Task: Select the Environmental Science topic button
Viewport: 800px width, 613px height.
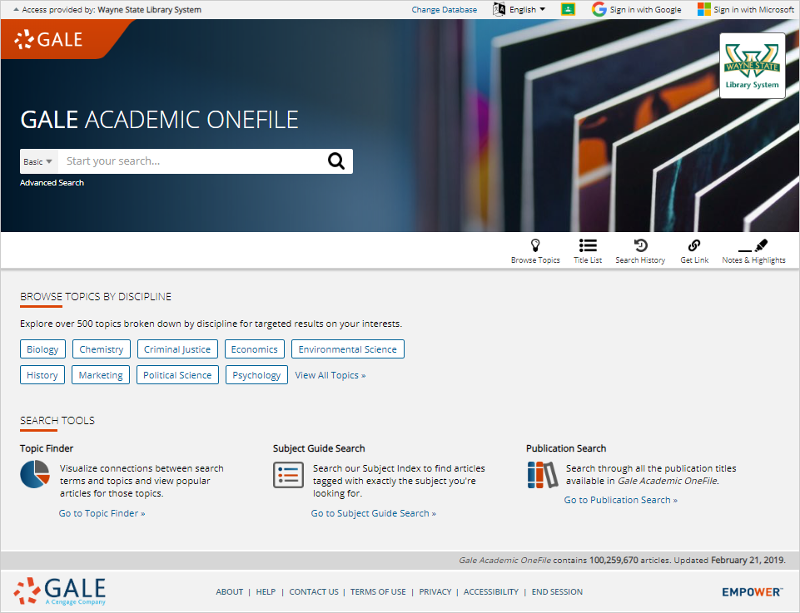Action: pyautogui.click(x=347, y=349)
